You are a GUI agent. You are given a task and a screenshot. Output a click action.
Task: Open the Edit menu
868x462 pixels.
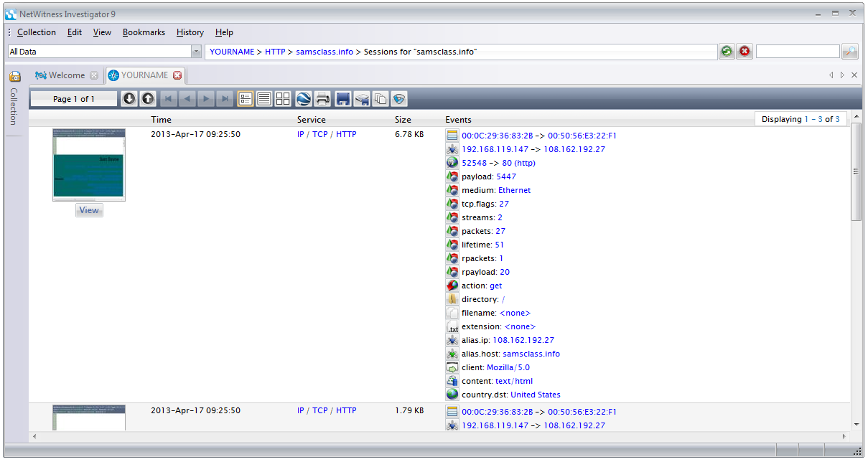point(75,32)
